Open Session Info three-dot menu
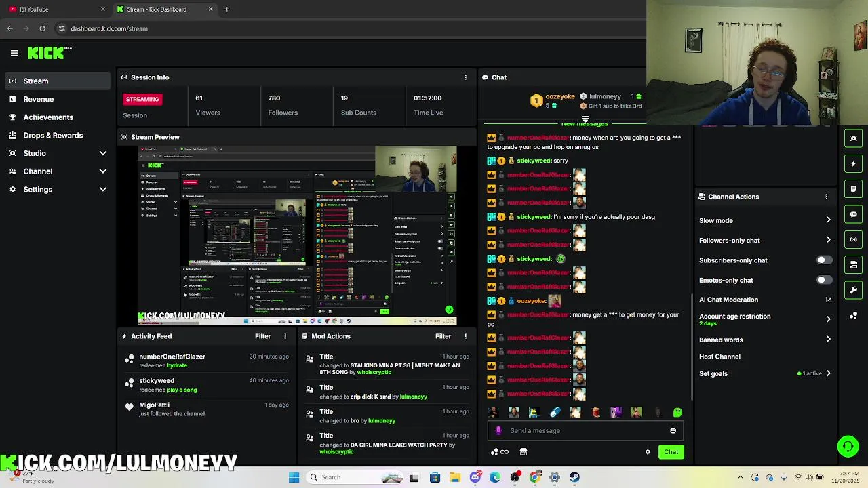The image size is (868, 488). coord(465,77)
